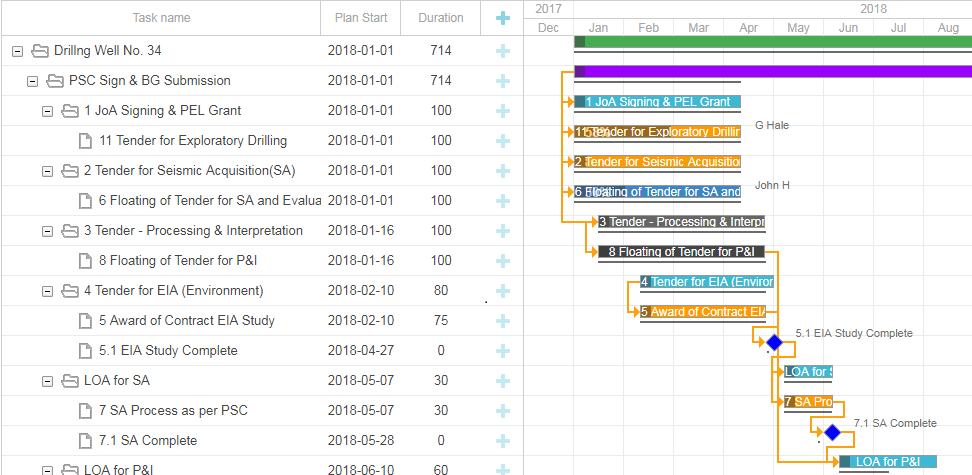
Task: Add subtask under PSC Sign & BG Submission
Action: point(503,81)
